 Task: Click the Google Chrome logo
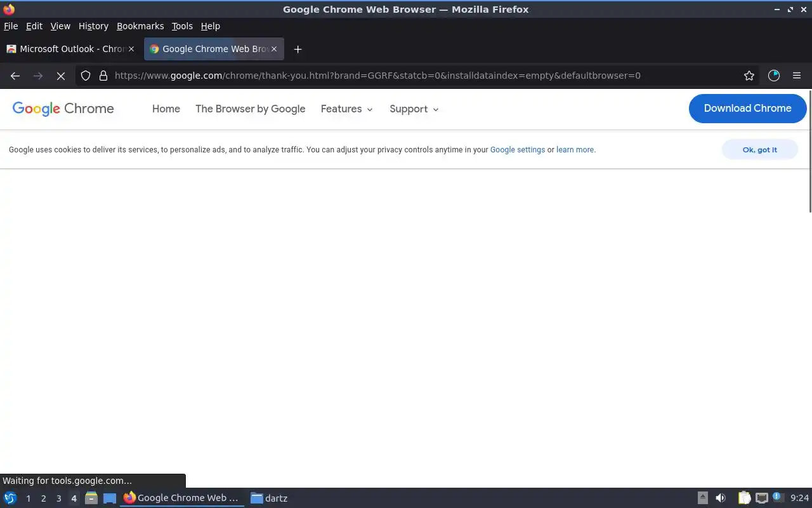click(x=63, y=109)
